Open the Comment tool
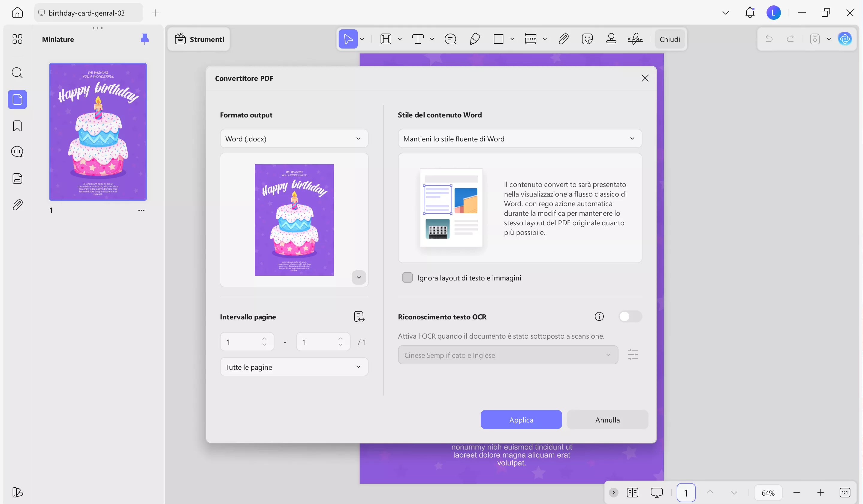 450,39
